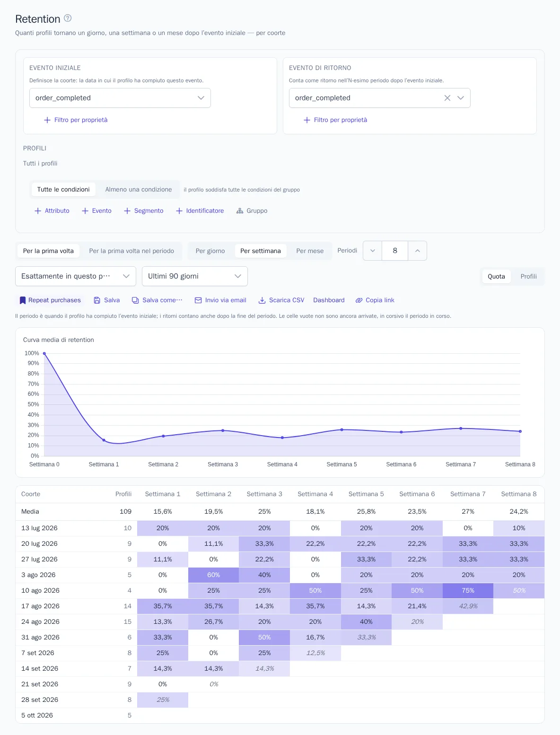Click the Salva floppy disk icon
The image size is (560, 735).
(97, 300)
